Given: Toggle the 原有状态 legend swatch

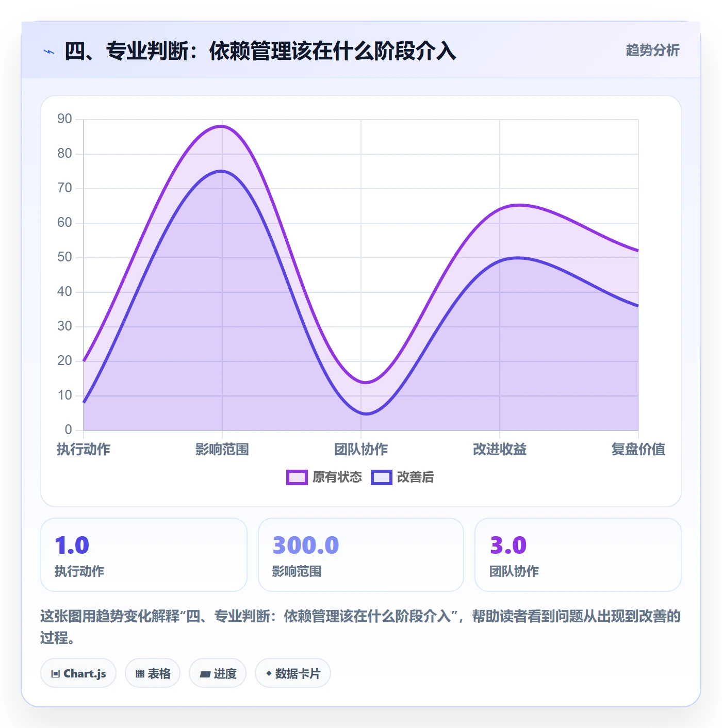Looking at the screenshot, I should [297, 477].
